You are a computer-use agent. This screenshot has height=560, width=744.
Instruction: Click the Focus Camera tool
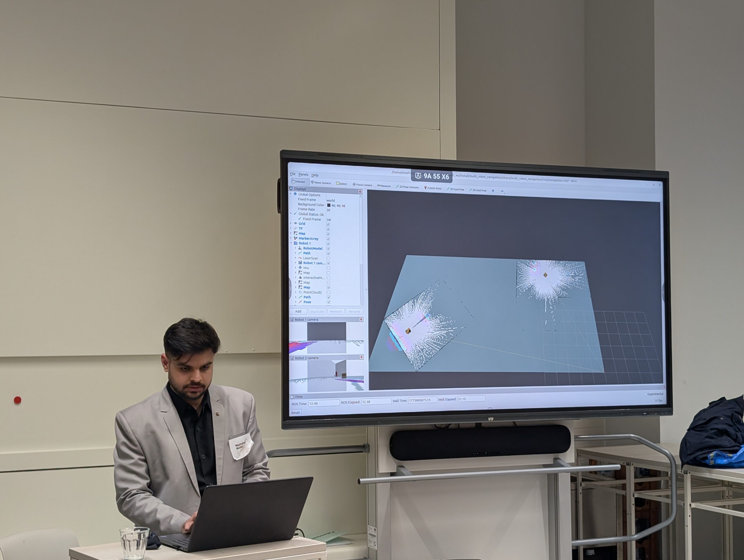(362, 185)
